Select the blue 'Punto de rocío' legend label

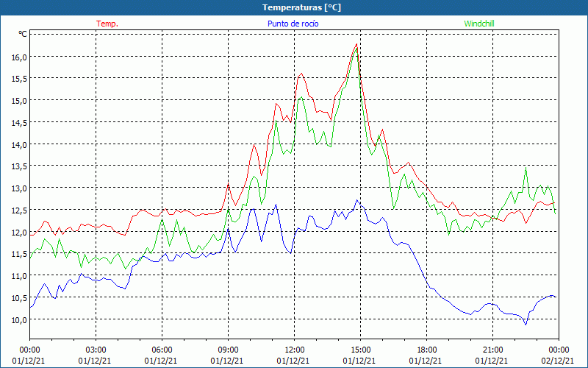pyautogui.click(x=293, y=24)
